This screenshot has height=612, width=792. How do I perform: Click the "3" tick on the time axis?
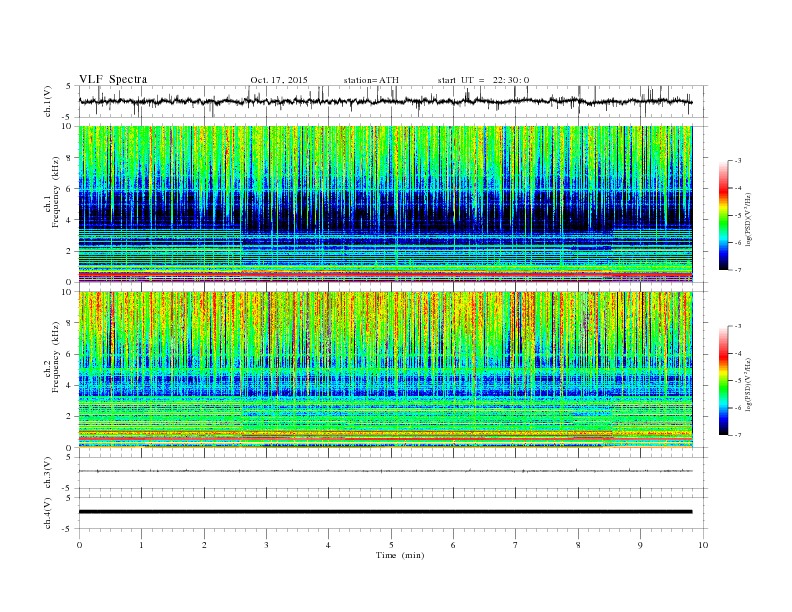click(x=266, y=545)
